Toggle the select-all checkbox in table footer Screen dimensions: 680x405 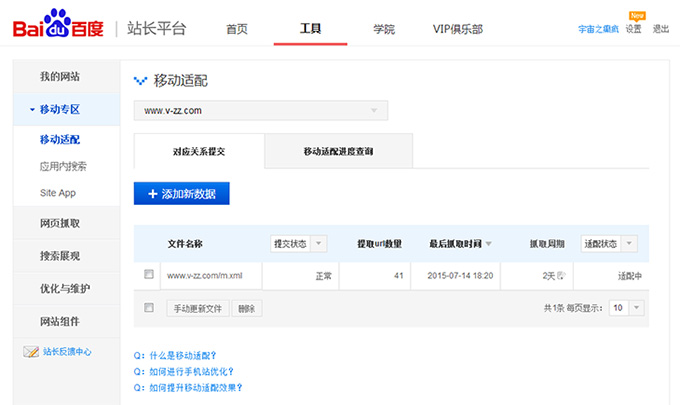tap(149, 308)
